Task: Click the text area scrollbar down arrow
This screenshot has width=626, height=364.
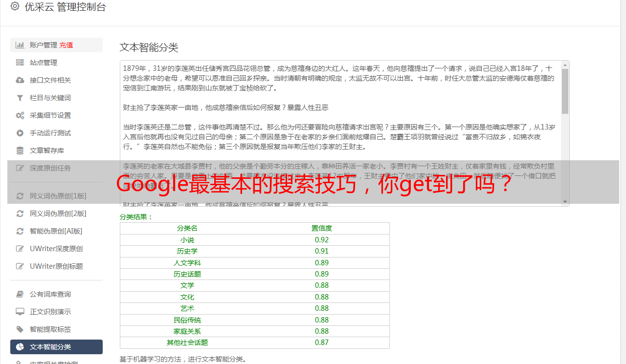Action: pos(565,202)
